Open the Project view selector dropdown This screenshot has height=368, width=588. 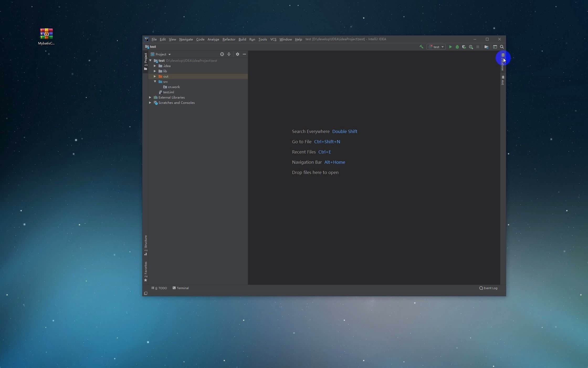(161, 54)
